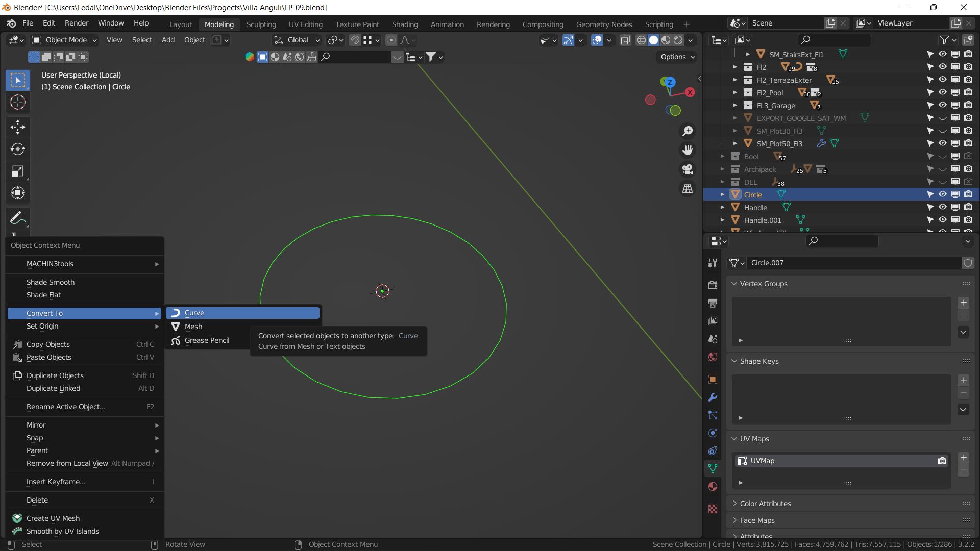Expand the Color Attributes panel

(x=765, y=504)
